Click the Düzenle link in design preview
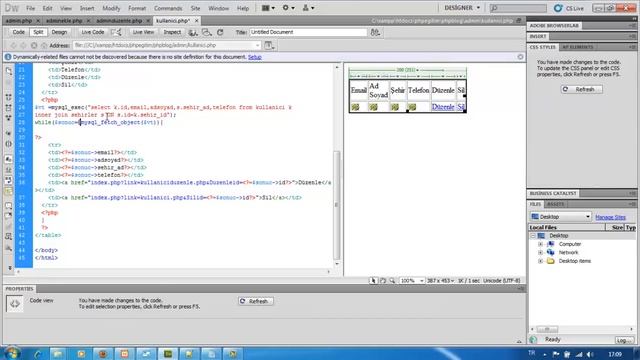Viewport: 640px width, 360px height. [x=443, y=107]
